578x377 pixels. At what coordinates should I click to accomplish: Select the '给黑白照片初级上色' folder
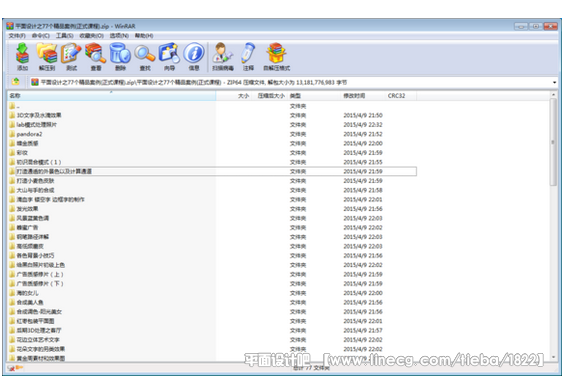[x=212, y=265]
